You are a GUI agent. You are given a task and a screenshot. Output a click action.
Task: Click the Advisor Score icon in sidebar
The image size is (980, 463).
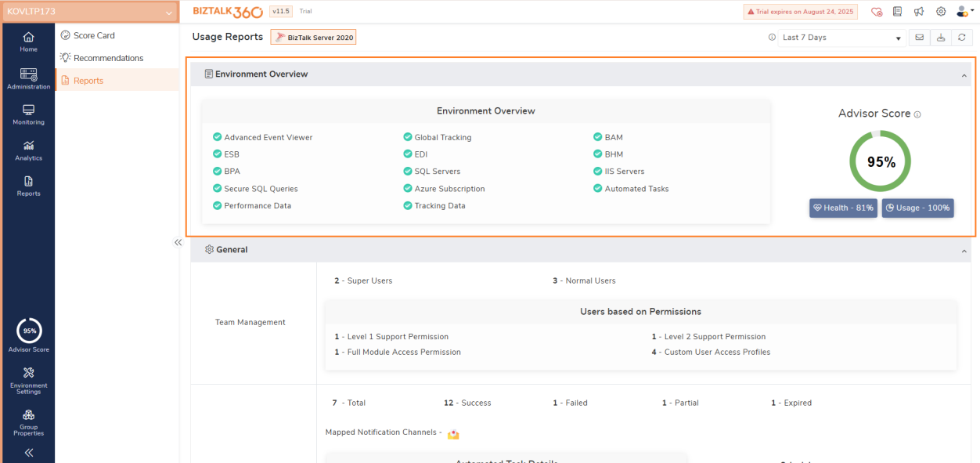point(28,331)
